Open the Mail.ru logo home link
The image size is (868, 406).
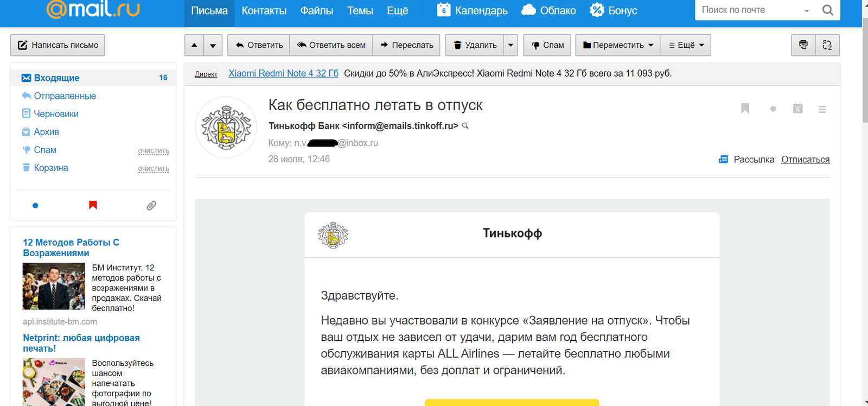pyautogui.click(x=93, y=9)
